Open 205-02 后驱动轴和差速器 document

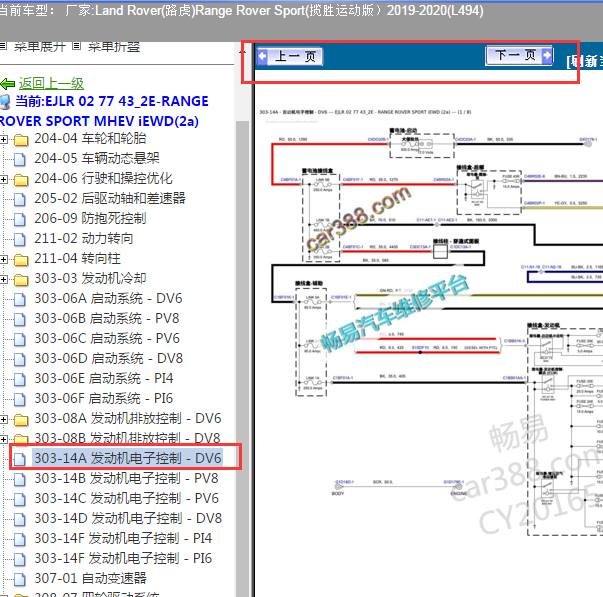click(x=110, y=198)
